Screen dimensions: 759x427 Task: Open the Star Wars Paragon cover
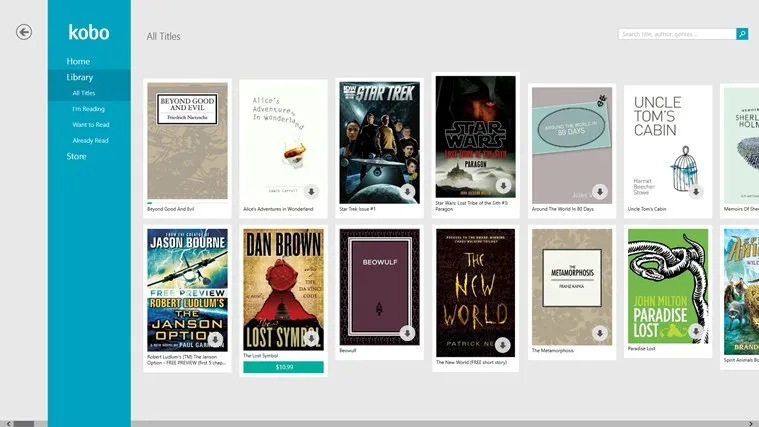pyautogui.click(x=475, y=137)
